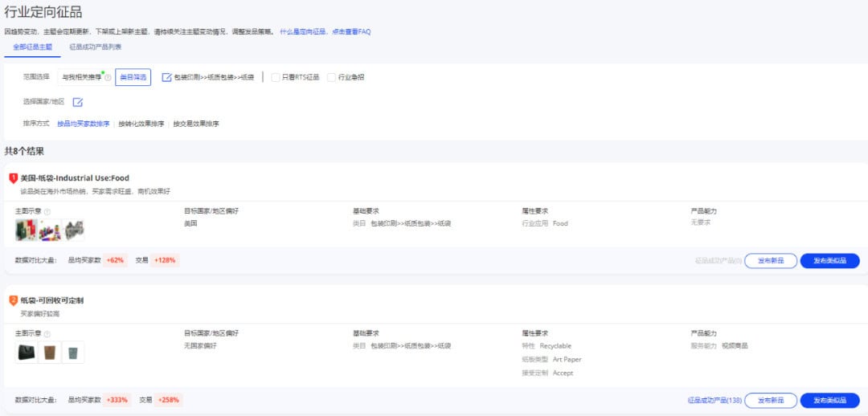Click the 共8个结果 result count
The image size is (868, 416).
click(x=24, y=151)
